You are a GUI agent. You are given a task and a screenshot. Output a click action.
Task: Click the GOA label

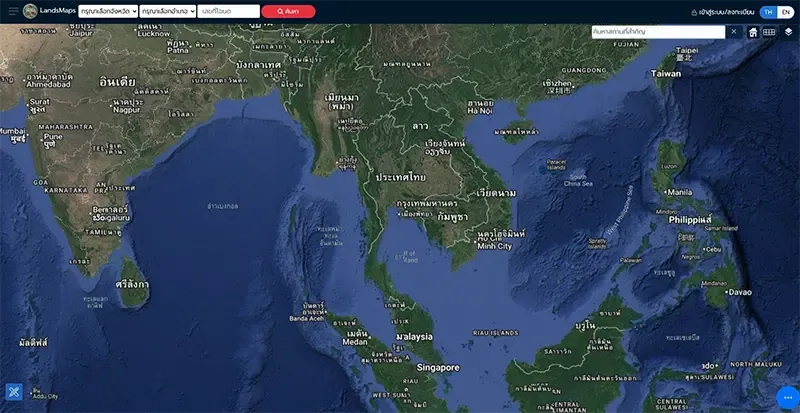pyautogui.click(x=41, y=182)
